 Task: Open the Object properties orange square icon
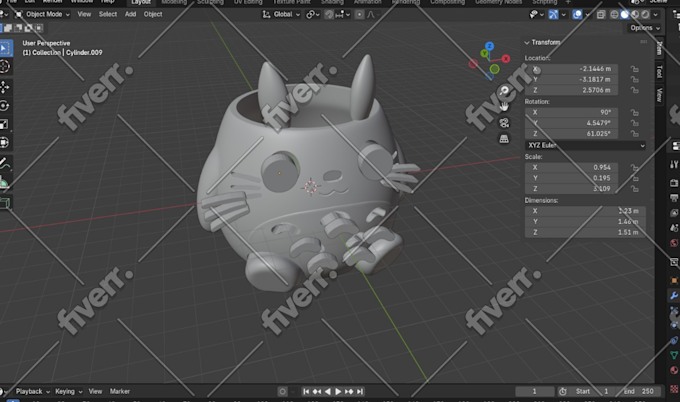click(x=674, y=280)
